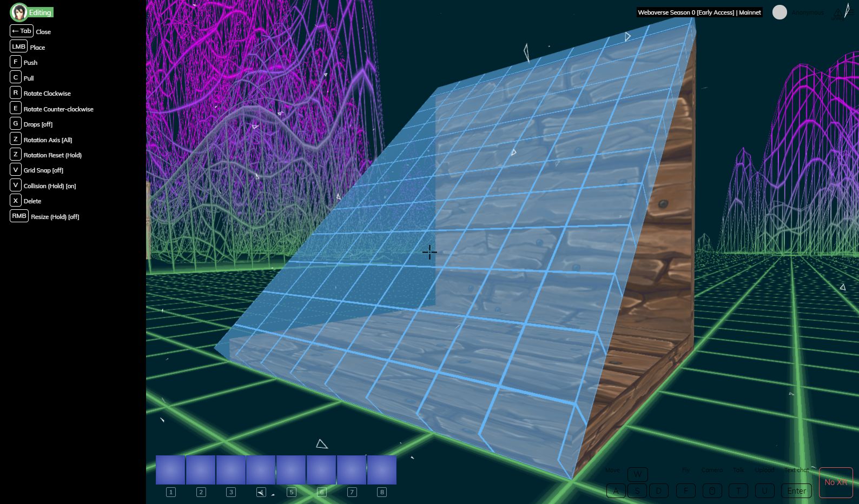Click the R key Rotate Clockwise icon
The height and width of the screenshot is (504, 859).
[16, 93]
